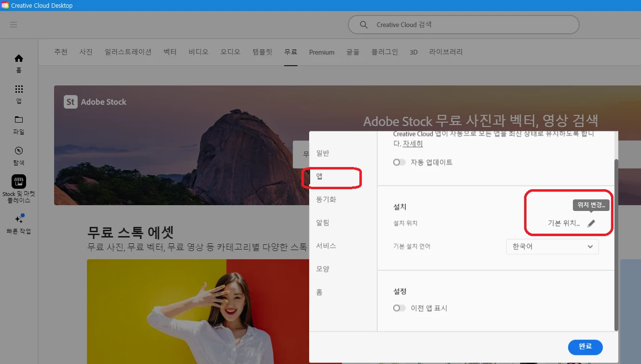Viewport: 641px width, 364px height.
Task: Open the hamburger menu icon
Action: (x=14, y=25)
